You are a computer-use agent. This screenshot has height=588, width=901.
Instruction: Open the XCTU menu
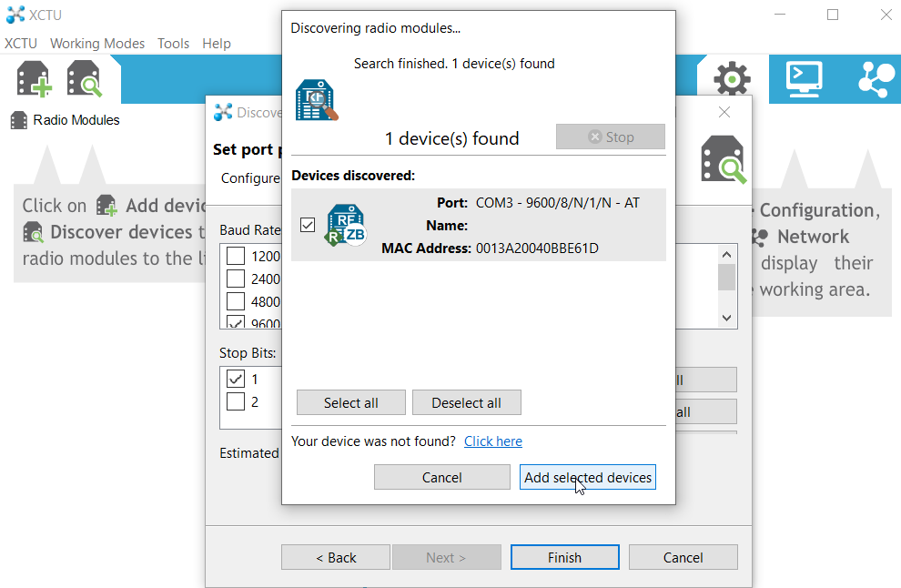point(21,43)
